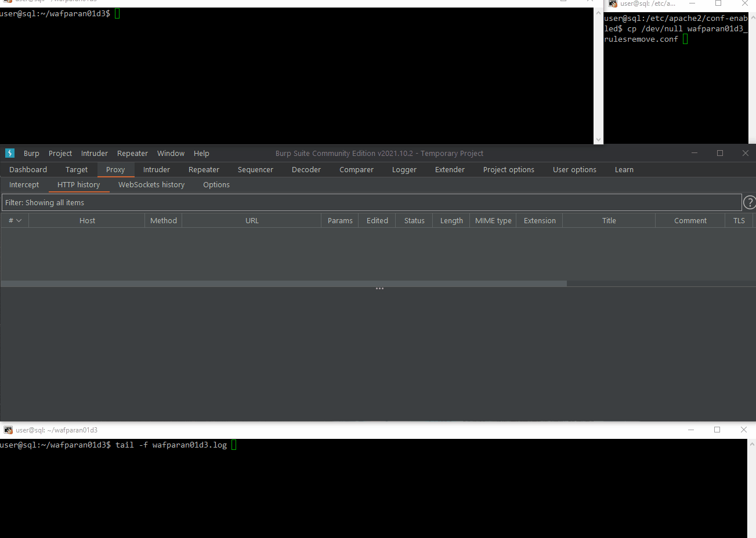Go to the Intruder tool tab
This screenshot has height=538, width=756.
tap(157, 170)
